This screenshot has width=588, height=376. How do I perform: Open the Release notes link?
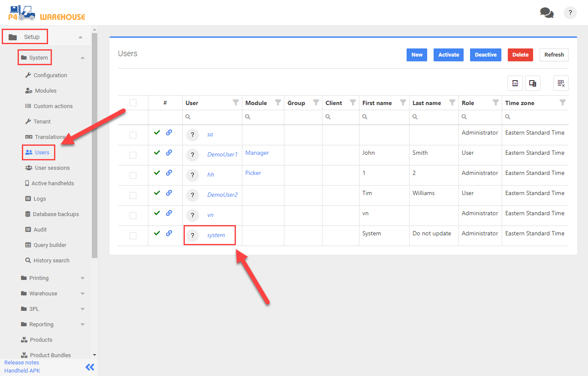pos(21,363)
